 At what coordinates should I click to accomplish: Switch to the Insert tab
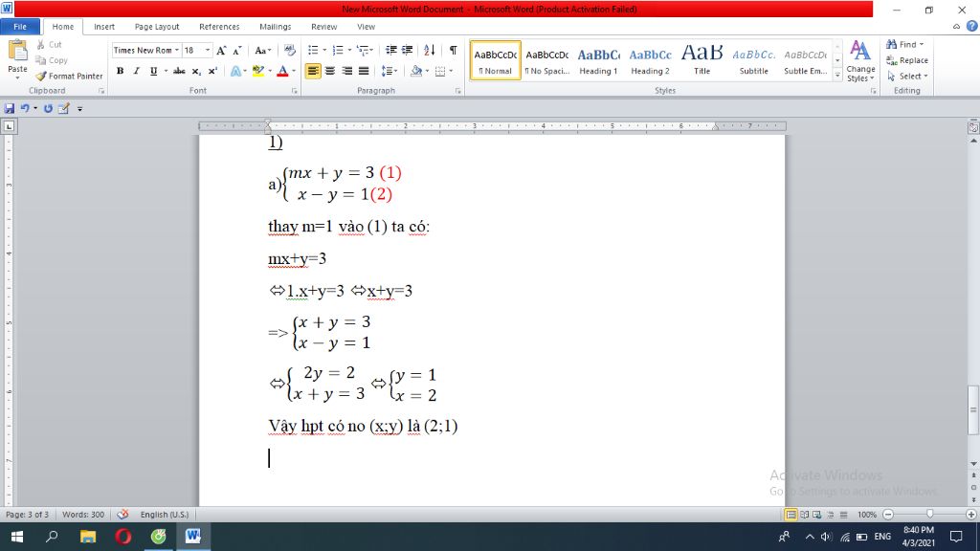(104, 27)
